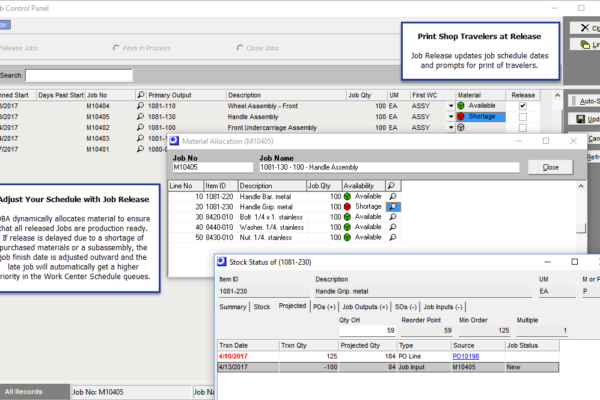Open the Job Inputs (-) tab

(443, 307)
